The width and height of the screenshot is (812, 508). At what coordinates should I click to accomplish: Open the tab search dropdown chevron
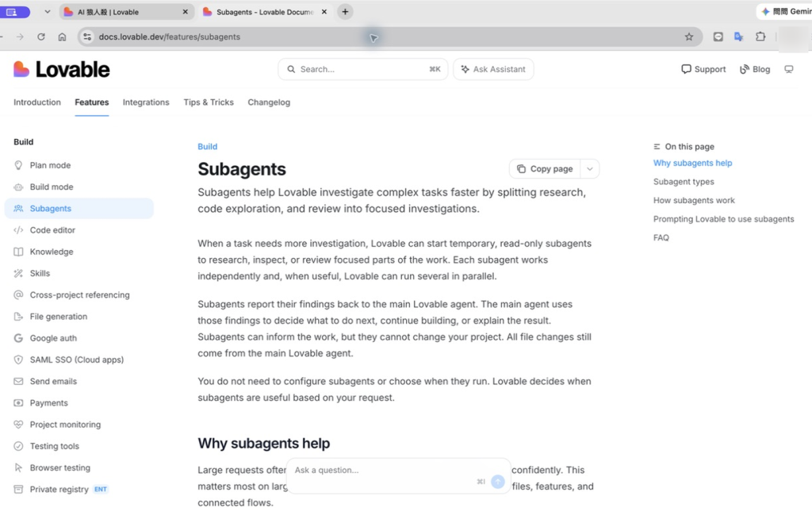click(47, 11)
